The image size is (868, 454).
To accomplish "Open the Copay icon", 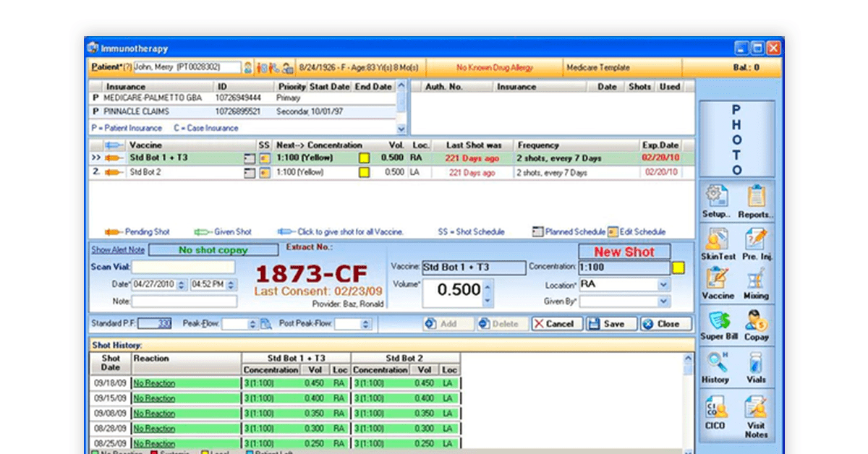I will (x=756, y=325).
